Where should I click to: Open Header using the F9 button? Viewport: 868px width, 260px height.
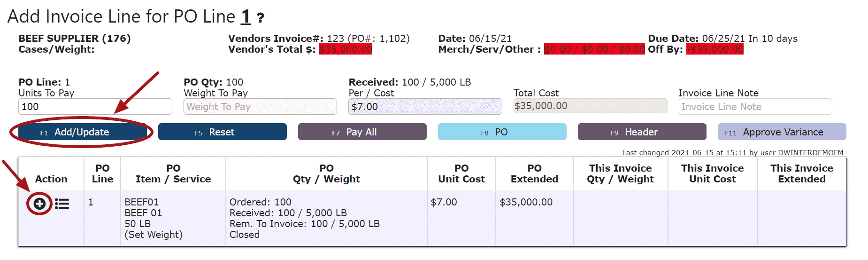[x=642, y=132]
